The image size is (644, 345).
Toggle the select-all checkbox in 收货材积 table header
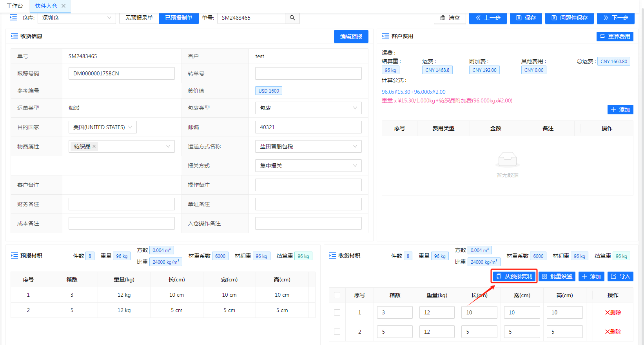337,295
